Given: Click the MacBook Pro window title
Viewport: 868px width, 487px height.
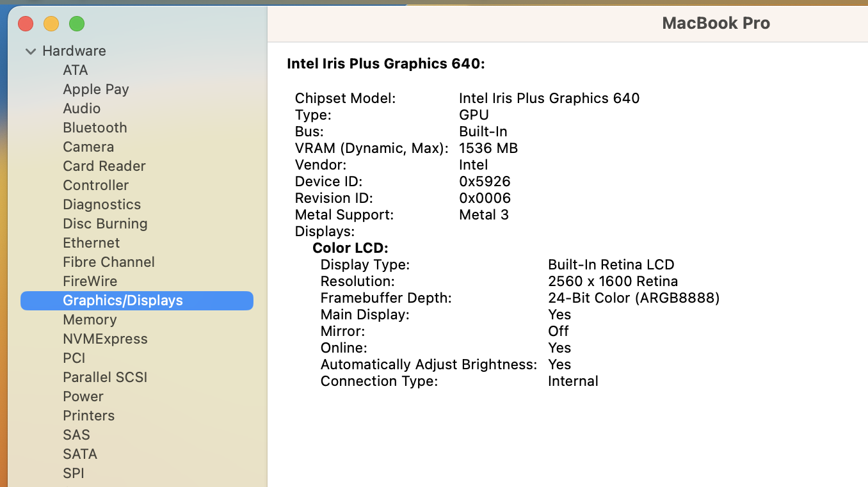Looking at the screenshot, I should [x=716, y=24].
